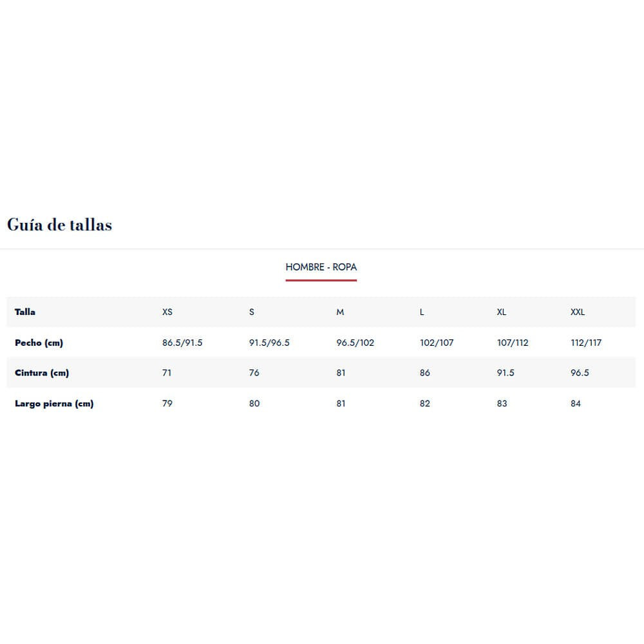Click the XXL size column header
This screenshot has height=644, width=644.
578,312
